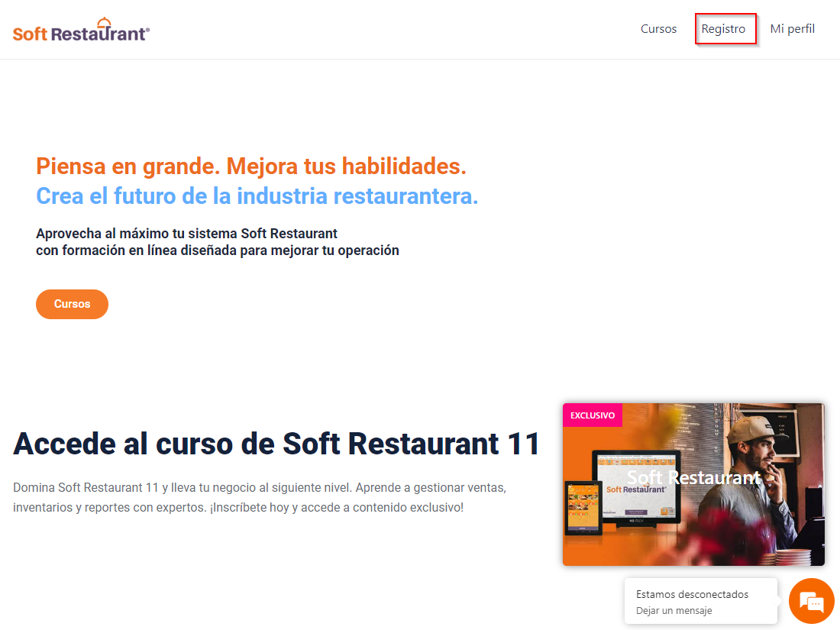Viewport: 840px width, 630px height.
Task: Click the orange Cursos button
Action: pyautogui.click(x=72, y=304)
